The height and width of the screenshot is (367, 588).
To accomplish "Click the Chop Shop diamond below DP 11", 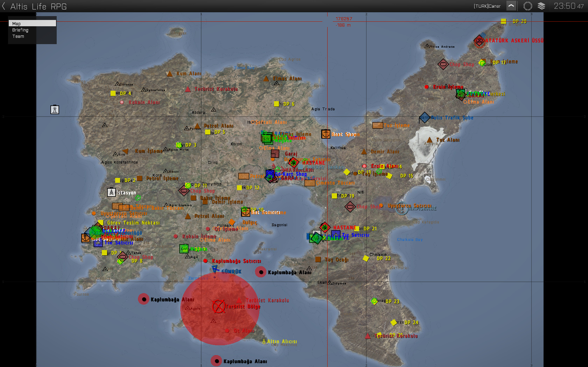I will (184, 191).
